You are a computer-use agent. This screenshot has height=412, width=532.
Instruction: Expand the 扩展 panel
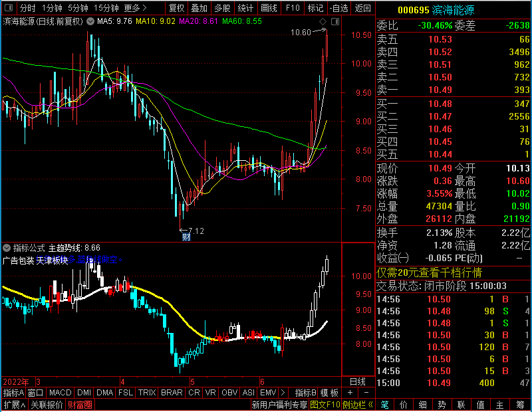coord(15,405)
